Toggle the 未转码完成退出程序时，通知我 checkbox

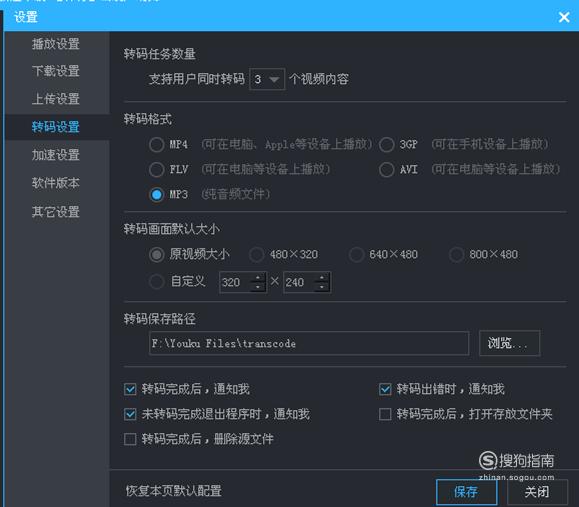click(x=130, y=414)
